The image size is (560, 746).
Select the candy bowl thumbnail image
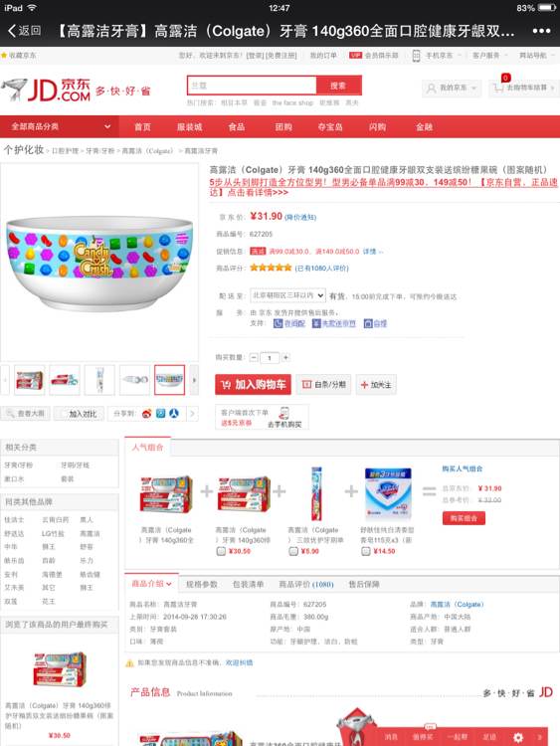tap(169, 380)
